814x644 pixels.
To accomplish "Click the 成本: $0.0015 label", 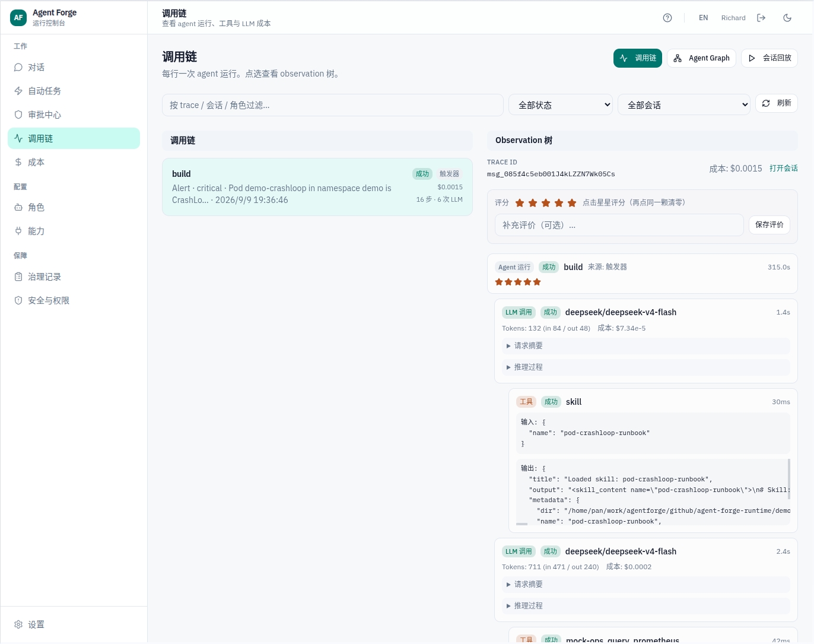I will [x=736, y=169].
